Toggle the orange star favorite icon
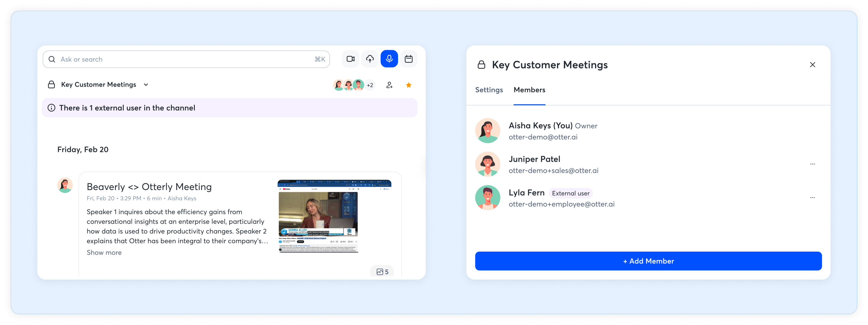 (408, 85)
